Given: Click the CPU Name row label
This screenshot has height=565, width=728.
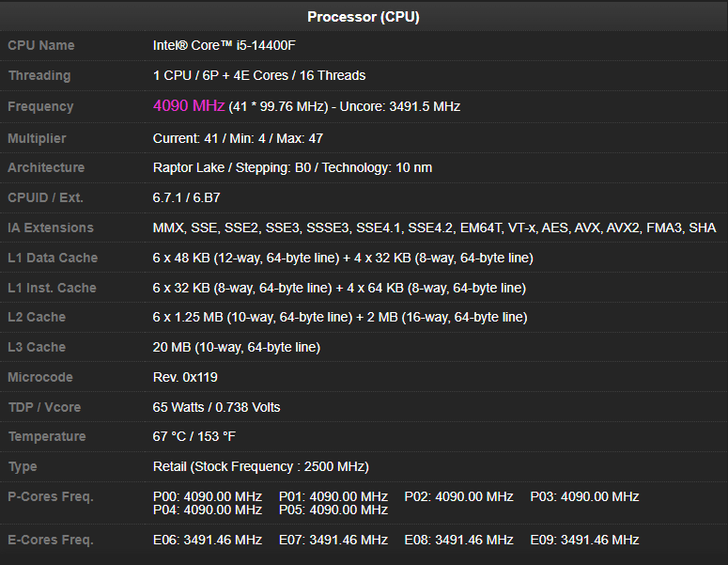Looking at the screenshot, I should [41, 45].
